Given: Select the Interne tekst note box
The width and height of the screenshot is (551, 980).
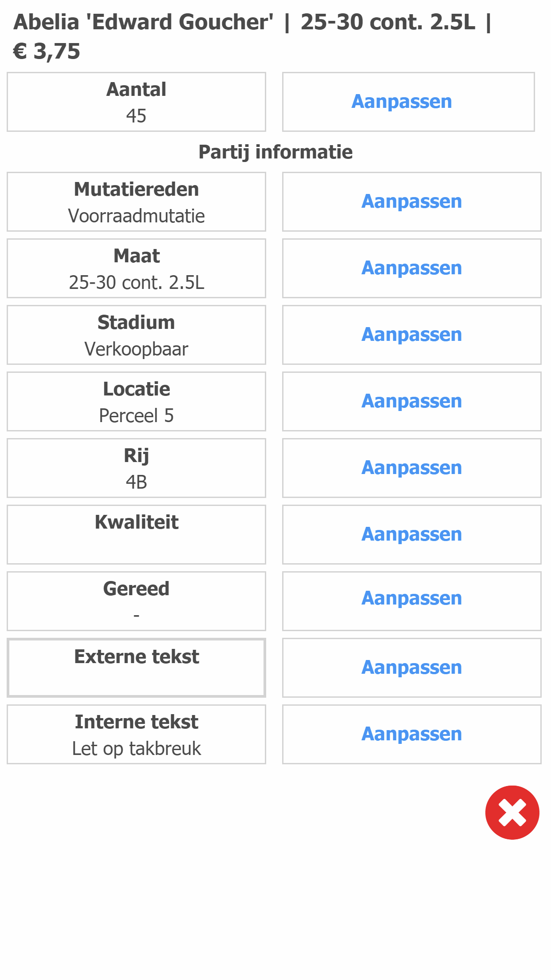Looking at the screenshot, I should click(136, 734).
